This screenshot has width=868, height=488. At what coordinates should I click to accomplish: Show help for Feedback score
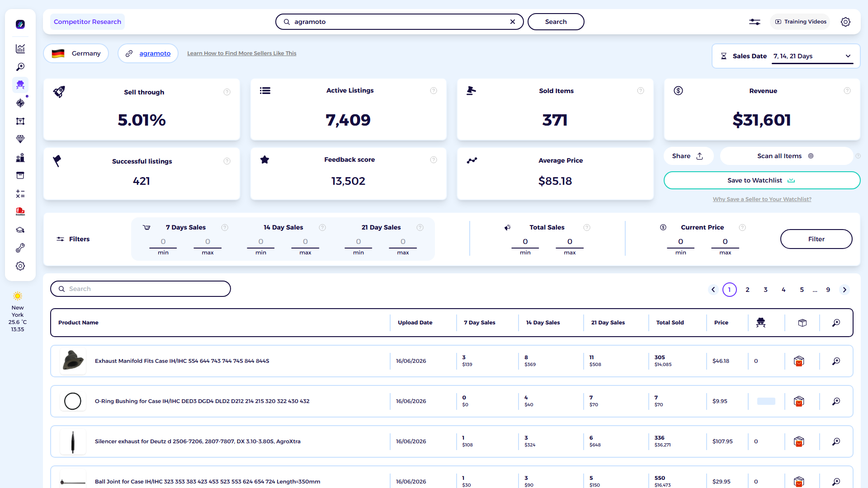434,160
